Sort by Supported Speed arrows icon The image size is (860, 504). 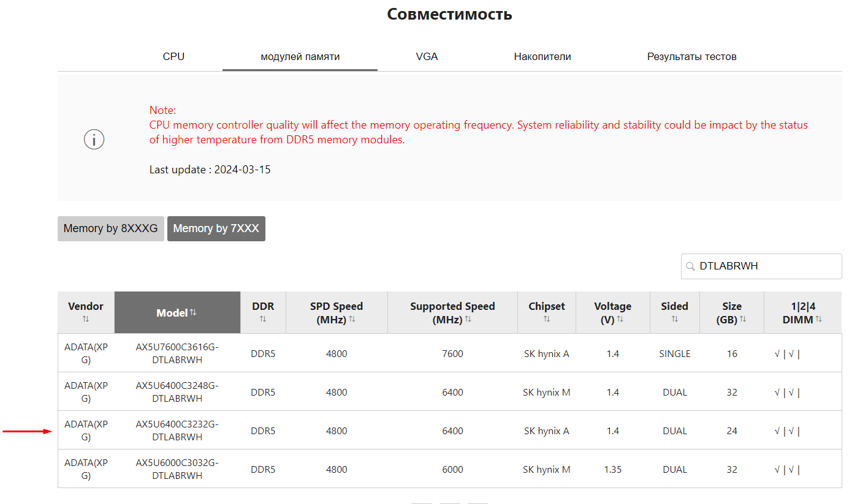(468, 320)
